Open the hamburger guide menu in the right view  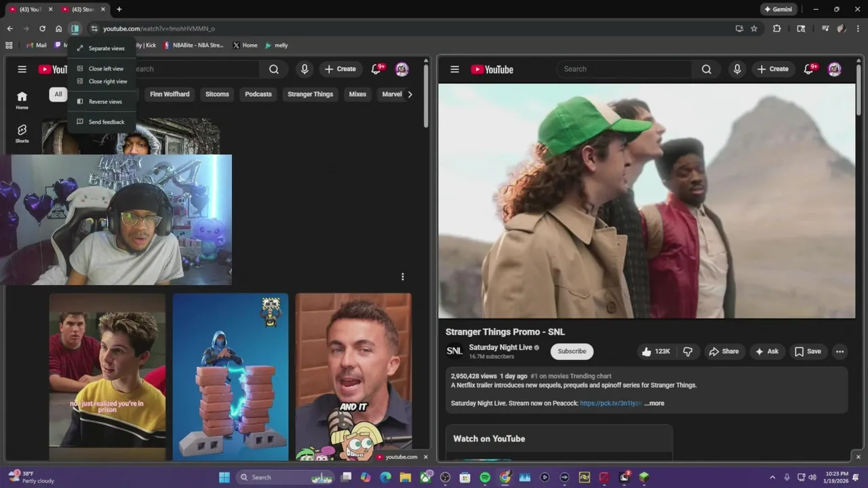point(455,69)
